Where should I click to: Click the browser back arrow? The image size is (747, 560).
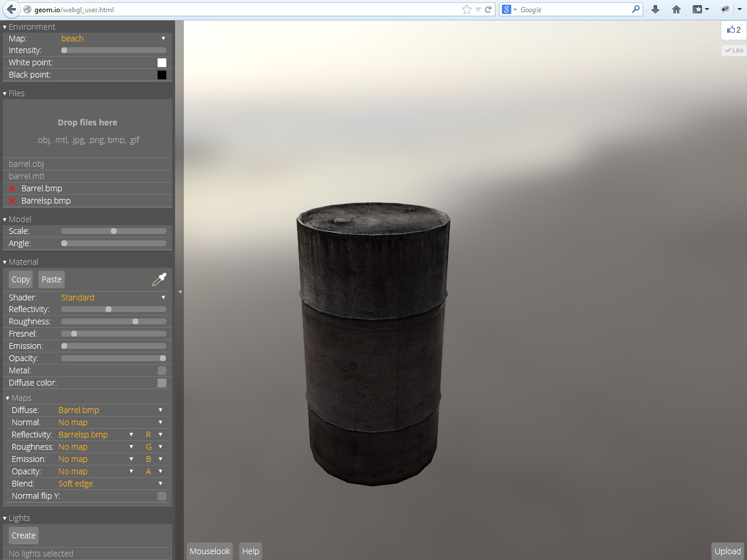click(11, 9)
